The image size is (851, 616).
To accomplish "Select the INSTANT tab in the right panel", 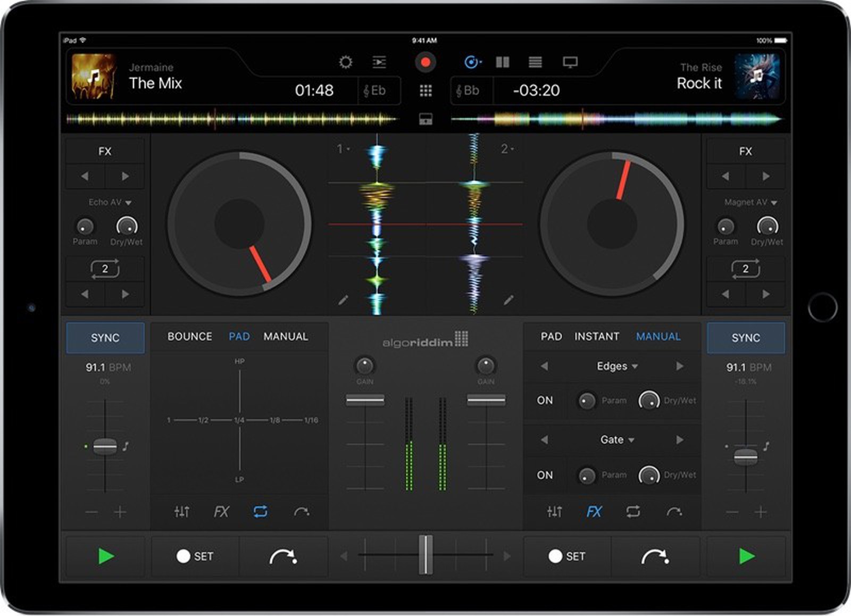I will 596,336.
